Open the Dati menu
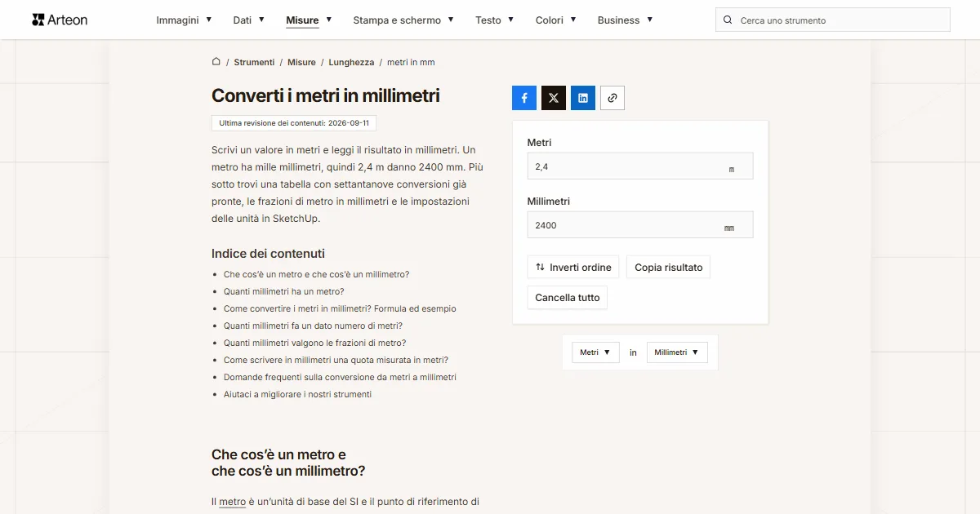This screenshot has width=980, height=514. [248, 20]
